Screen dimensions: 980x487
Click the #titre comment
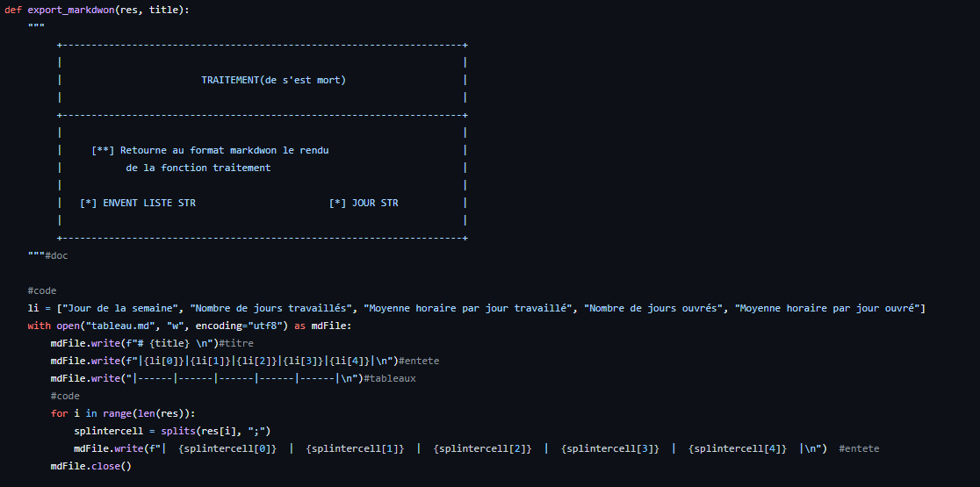[236, 343]
